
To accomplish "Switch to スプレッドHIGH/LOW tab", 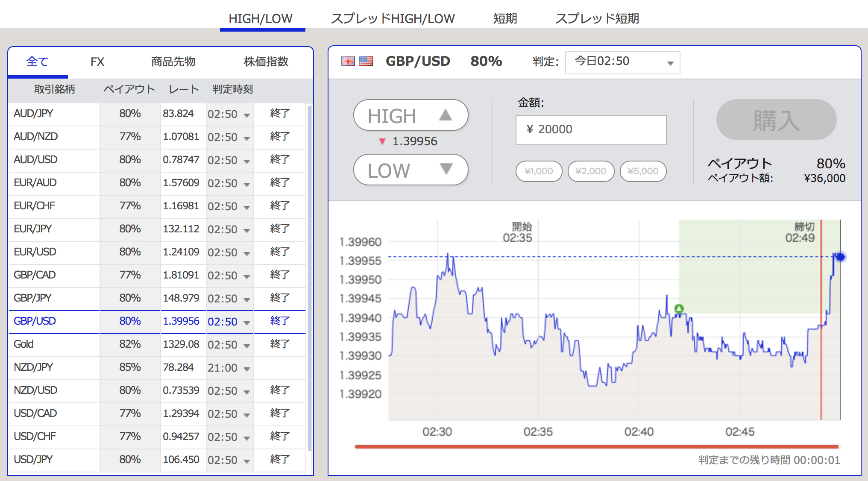I will coord(393,18).
